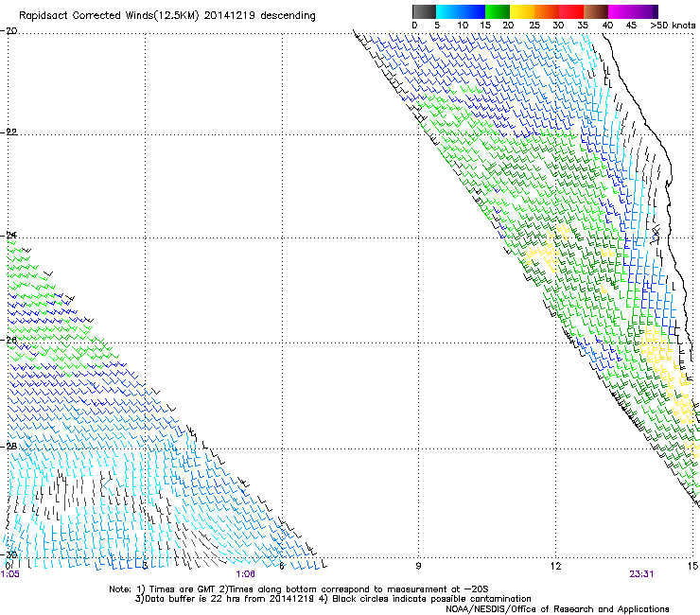Screen dimensions: 700x615
Task: Click the longitude 12 axis label
Action: [555, 567]
